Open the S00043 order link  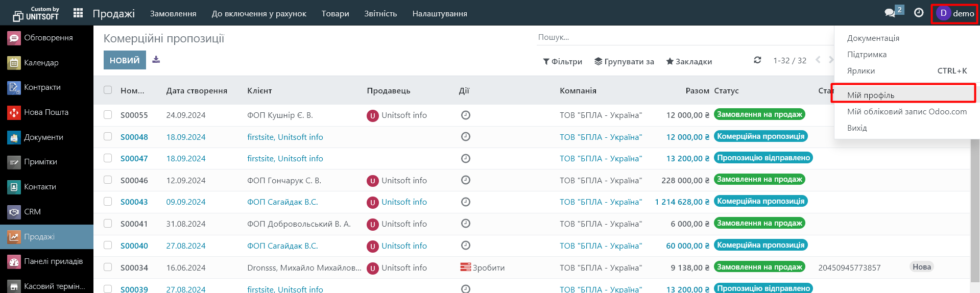(134, 202)
